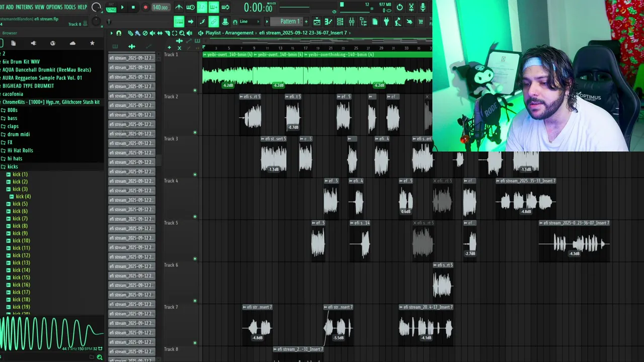Switch browser to speaker sounds tab
The image size is (644, 362).
33,43
